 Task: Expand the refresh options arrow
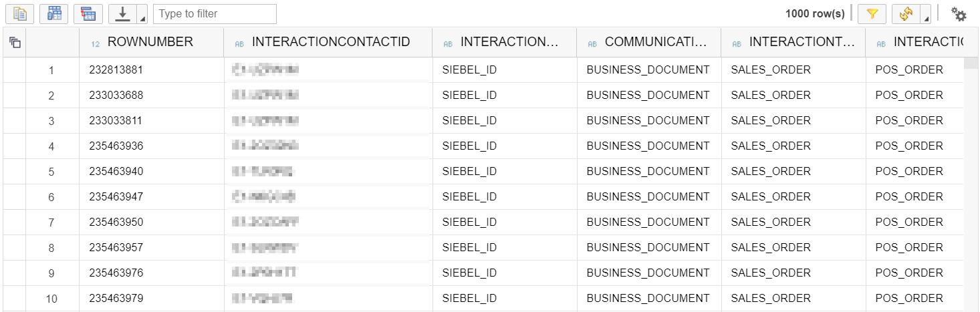[926, 17]
